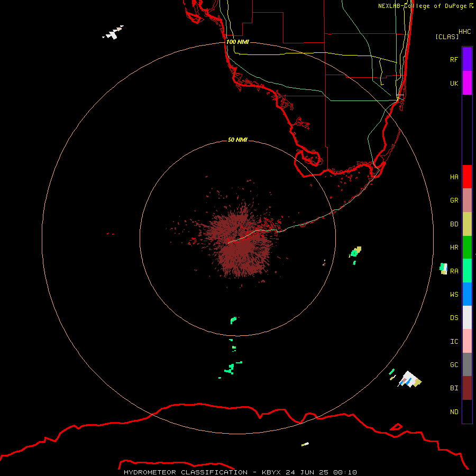Select the GR salmon legend swatch
Screen dimensions: 476x476
point(467,200)
